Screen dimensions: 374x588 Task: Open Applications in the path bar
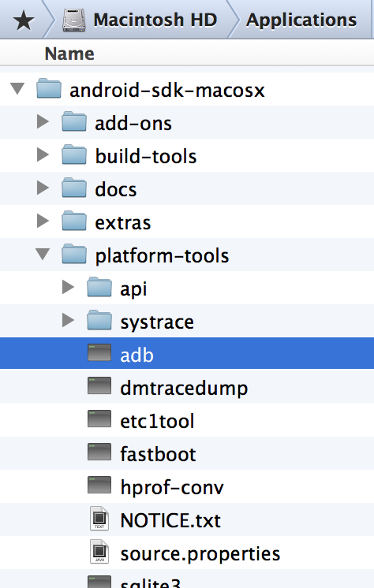301,20
